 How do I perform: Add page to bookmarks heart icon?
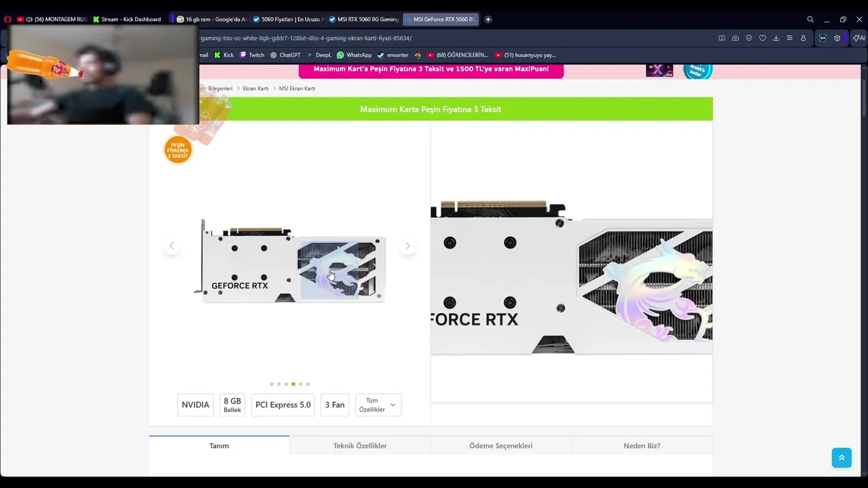[762, 38]
